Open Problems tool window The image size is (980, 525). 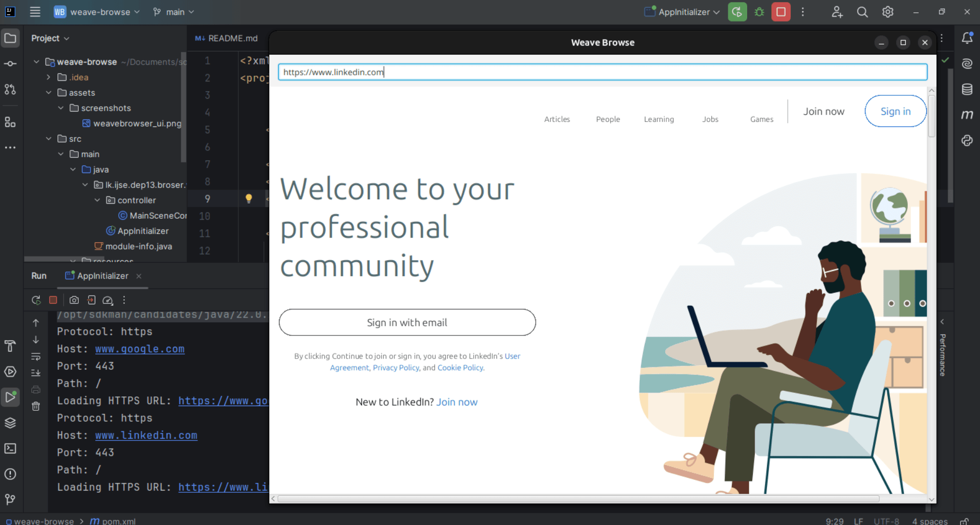pyautogui.click(x=10, y=474)
